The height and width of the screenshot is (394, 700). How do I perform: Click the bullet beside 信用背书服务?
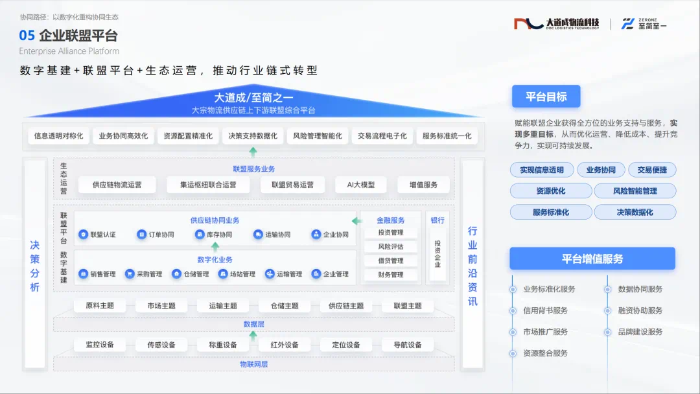coord(513,311)
